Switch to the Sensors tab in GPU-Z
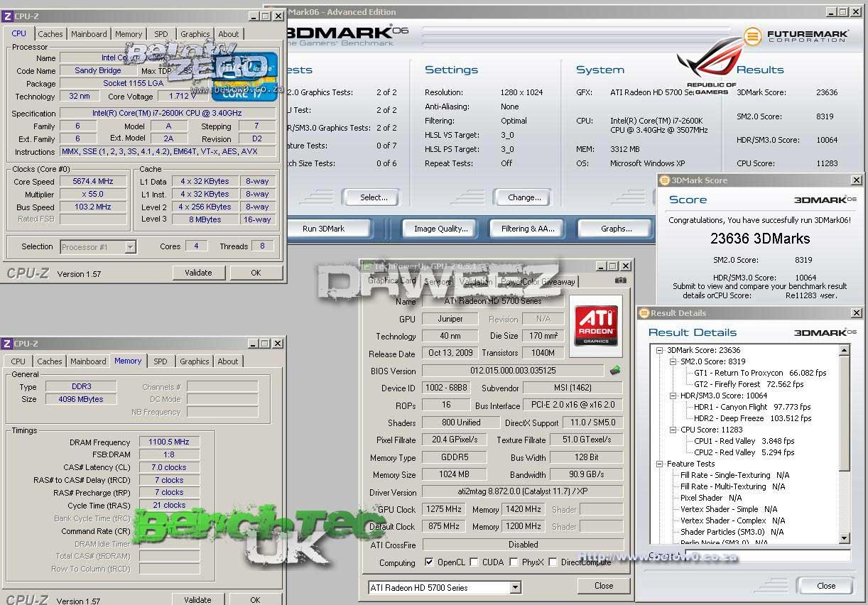Viewport: 868px width, 605px height. 438,282
